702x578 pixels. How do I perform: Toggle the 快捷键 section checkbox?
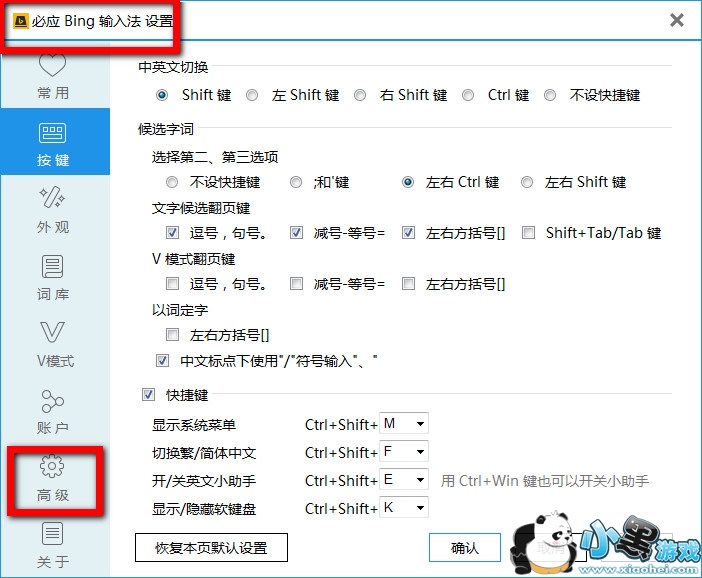[148, 395]
